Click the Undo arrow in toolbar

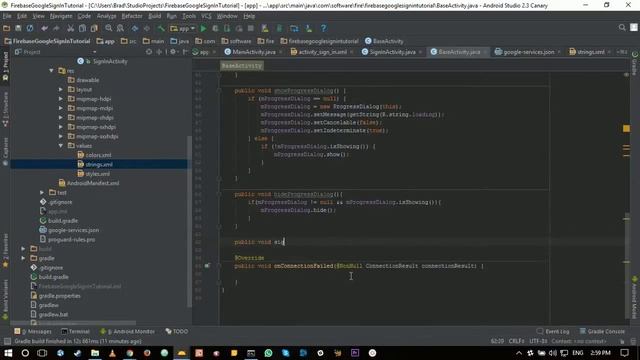[44, 28]
